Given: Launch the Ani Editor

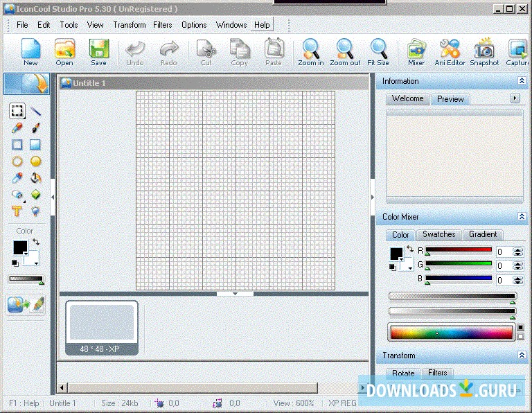Looking at the screenshot, I should pos(450,51).
